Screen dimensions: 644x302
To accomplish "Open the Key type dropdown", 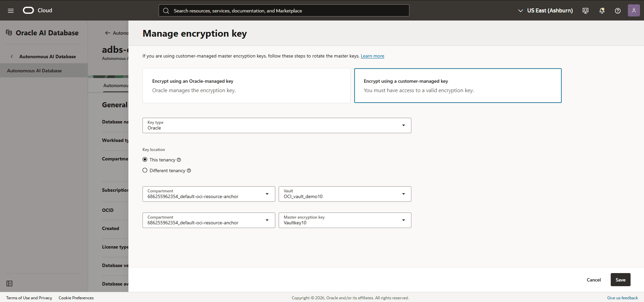I will (277, 125).
